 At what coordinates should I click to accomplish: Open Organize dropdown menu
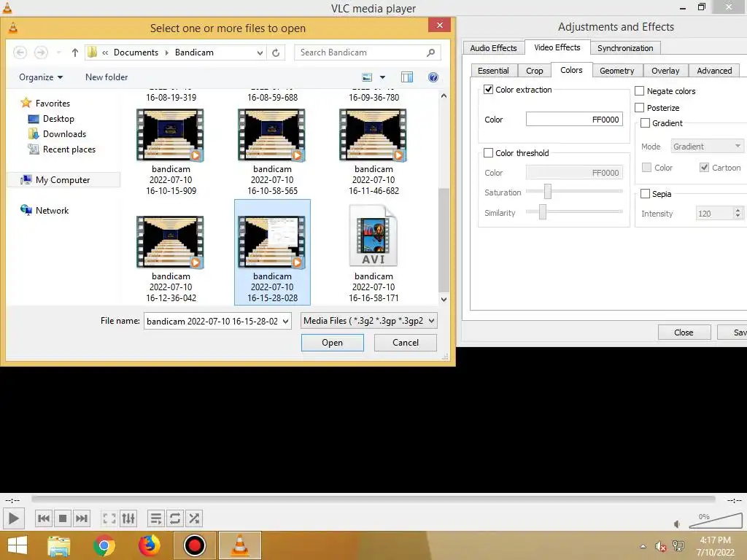pyautogui.click(x=41, y=77)
